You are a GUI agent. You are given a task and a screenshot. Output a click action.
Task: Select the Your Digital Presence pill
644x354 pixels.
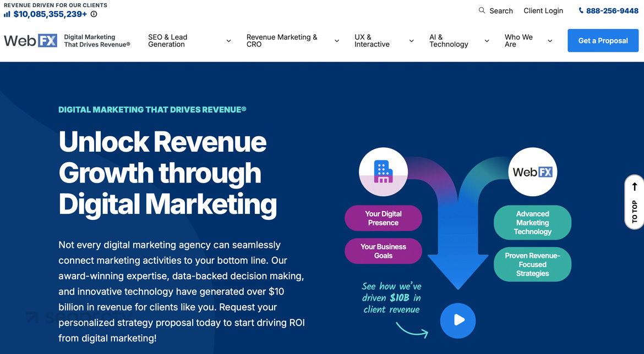pos(383,218)
